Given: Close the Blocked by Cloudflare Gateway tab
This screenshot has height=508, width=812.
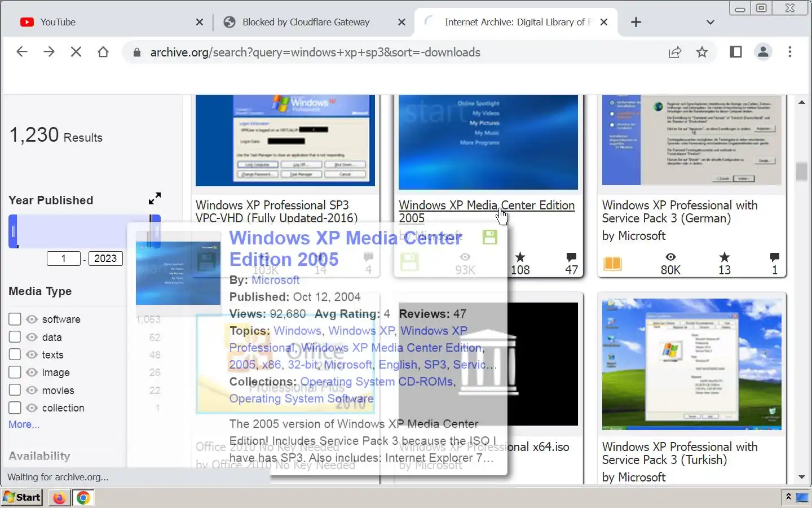Looking at the screenshot, I should [401, 22].
